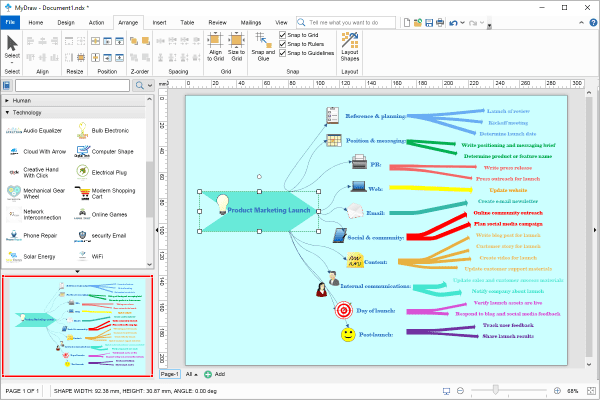Select the WiFi shape
The width and height of the screenshot is (600, 400).
[x=90, y=256]
